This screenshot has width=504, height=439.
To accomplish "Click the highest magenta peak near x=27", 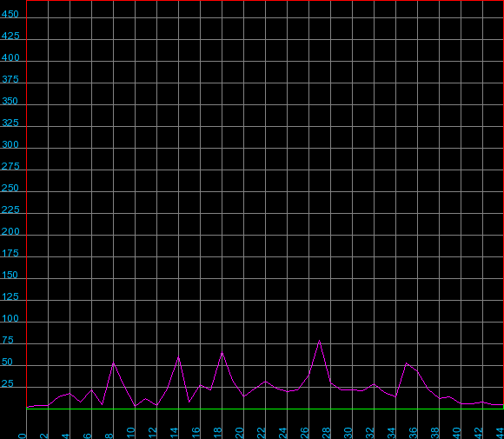I will click(x=319, y=341).
